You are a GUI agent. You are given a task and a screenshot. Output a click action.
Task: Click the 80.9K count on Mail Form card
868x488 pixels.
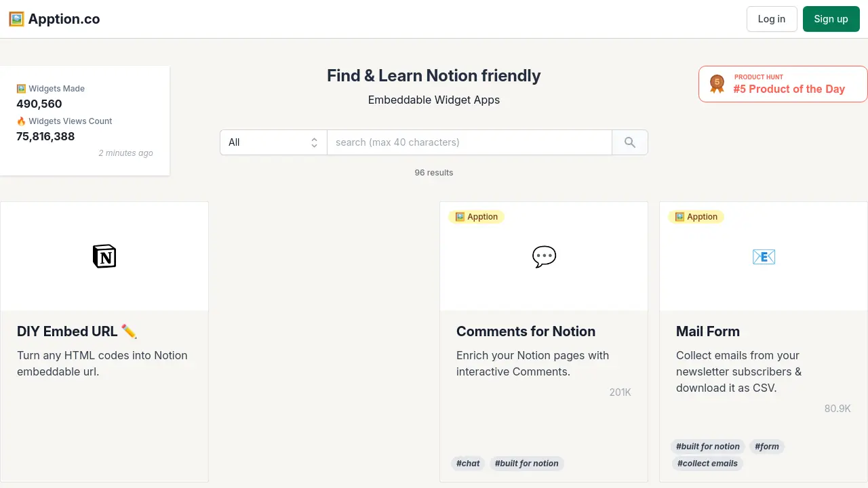837,409
